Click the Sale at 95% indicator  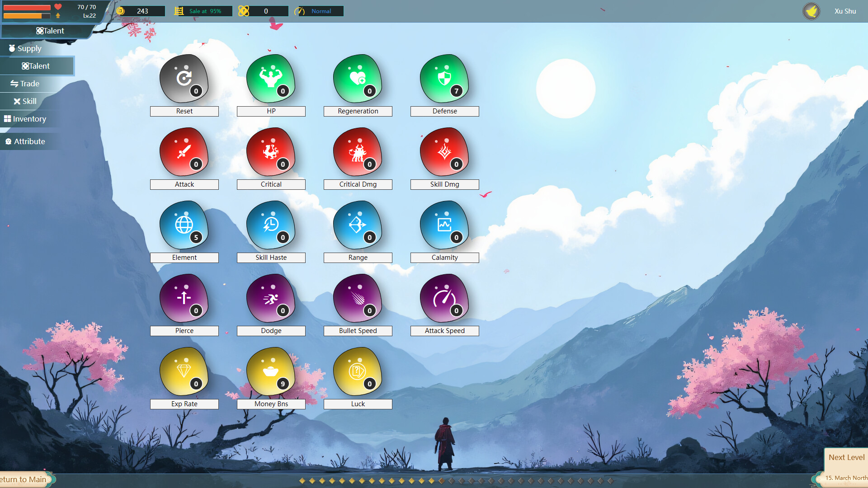[x=202, y=11]
